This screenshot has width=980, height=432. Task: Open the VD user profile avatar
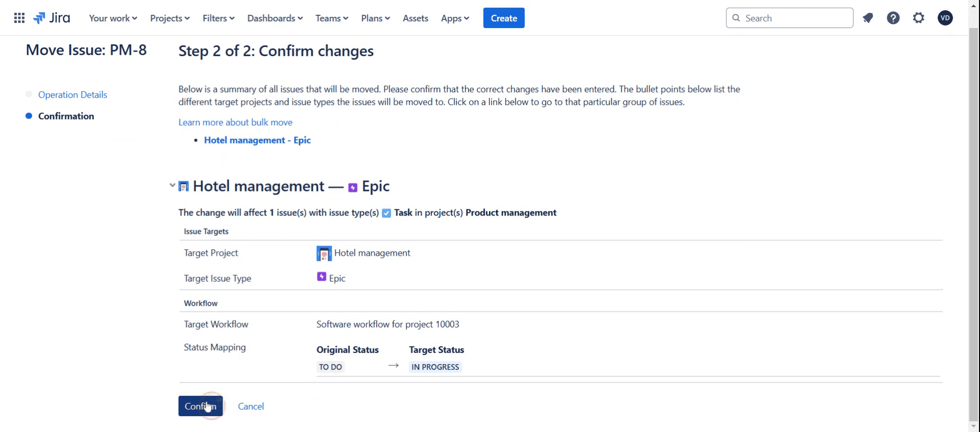[x=945, y=18]
